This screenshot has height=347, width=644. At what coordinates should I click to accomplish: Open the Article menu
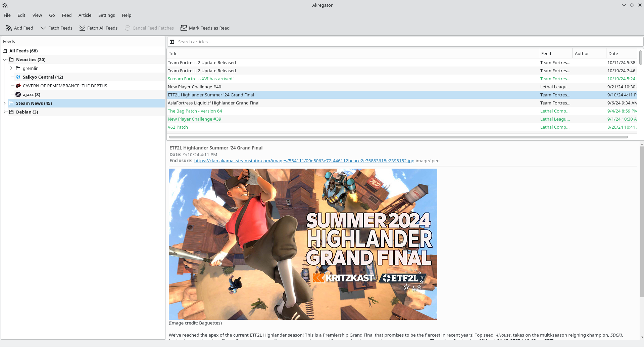coord(85,15)
